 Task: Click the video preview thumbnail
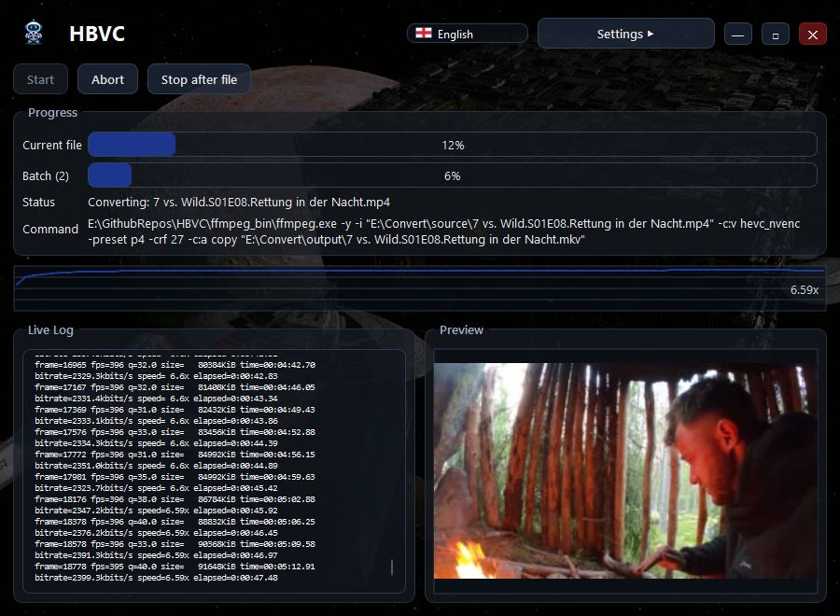point(625,470)
